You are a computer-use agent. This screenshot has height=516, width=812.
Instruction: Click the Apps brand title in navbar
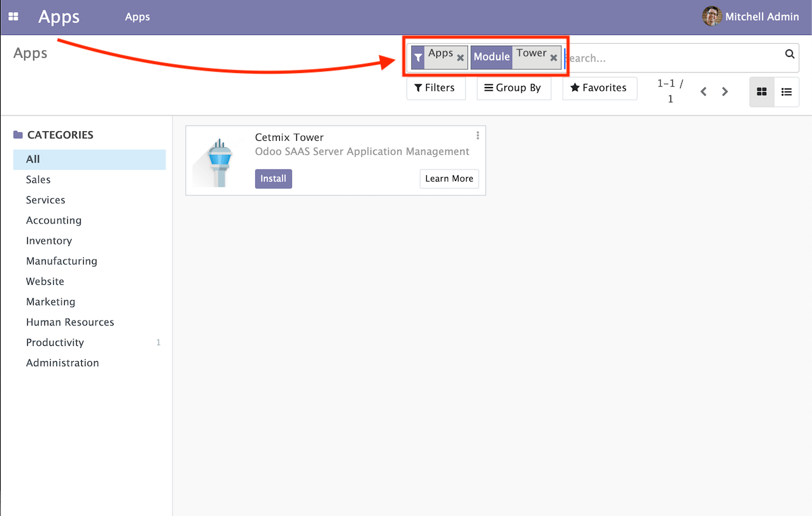tap(59, 17)
